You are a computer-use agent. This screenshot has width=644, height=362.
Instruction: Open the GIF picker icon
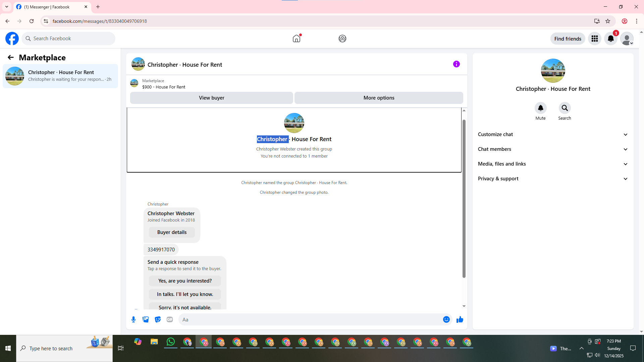point(170,319)
